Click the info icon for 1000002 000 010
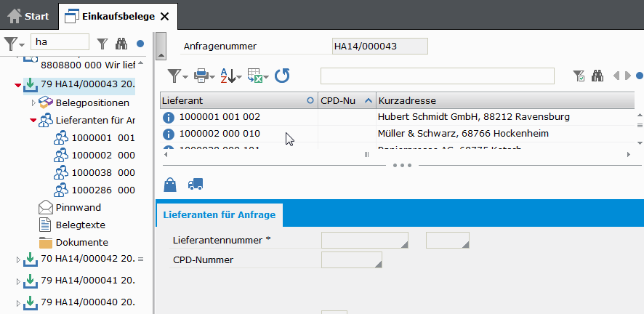The width and height of the screenshot is (644, 314). (169, 134)
